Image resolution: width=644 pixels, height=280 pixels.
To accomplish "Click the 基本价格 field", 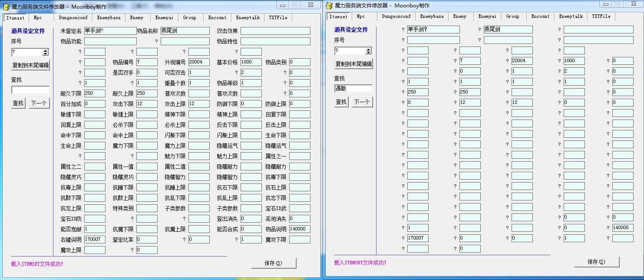I will coord(251,62).
